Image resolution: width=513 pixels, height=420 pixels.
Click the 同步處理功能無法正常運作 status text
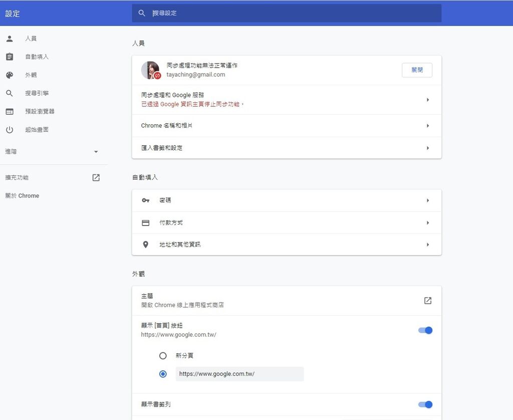(202, 66)
